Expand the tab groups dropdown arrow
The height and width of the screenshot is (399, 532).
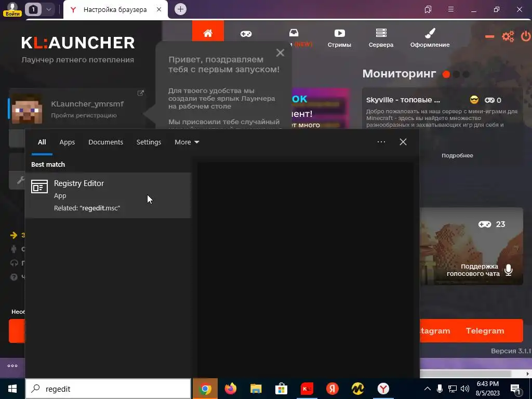click(x=48, y=9)
